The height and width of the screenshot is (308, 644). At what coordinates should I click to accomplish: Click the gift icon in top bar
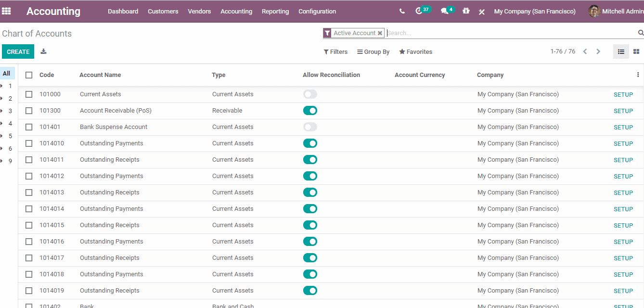tap(466, 11)
